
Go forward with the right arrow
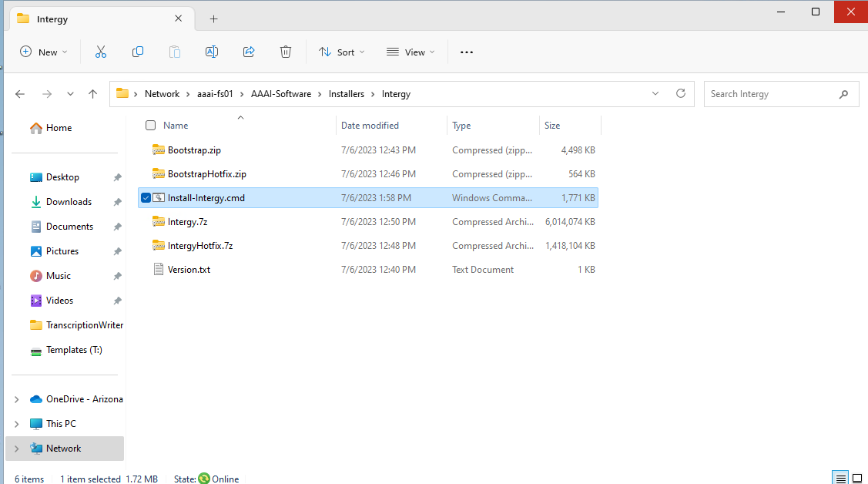(47, 94)
